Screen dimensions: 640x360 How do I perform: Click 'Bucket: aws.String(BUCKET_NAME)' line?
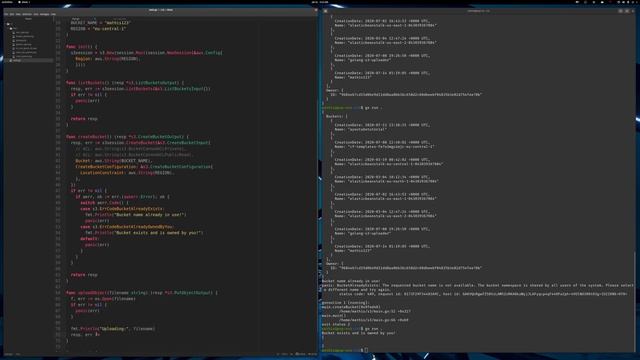pos(113,161)
